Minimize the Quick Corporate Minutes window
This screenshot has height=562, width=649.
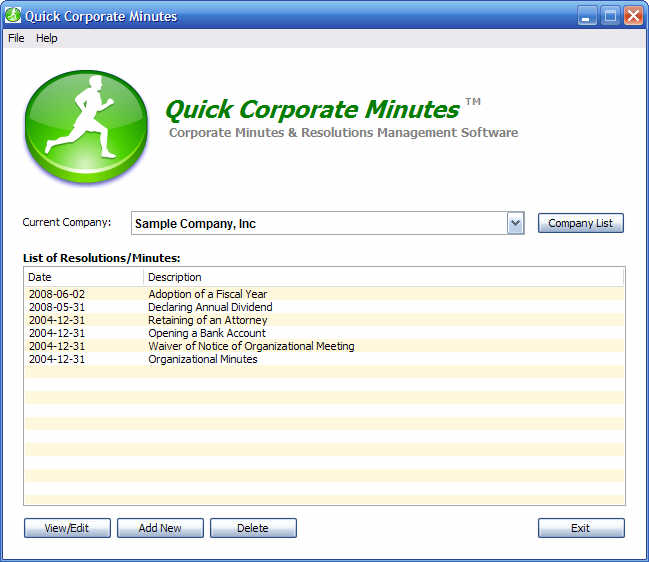587,16
